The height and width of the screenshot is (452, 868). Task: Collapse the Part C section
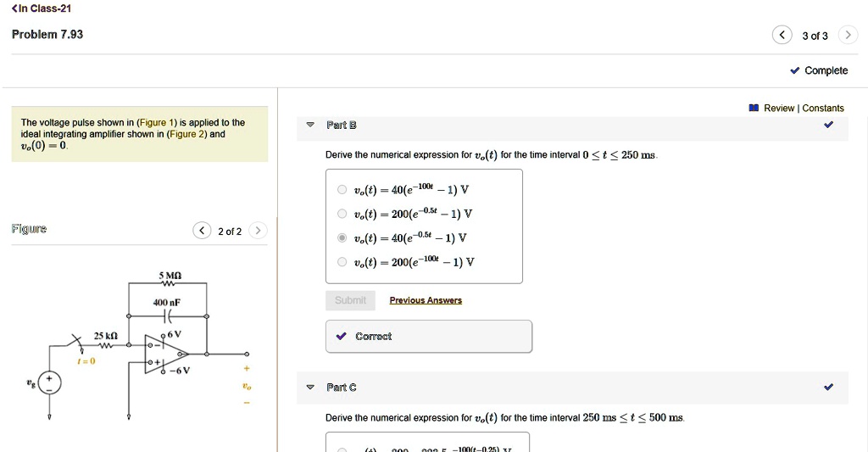pyautogui.click(x=310, y=388)
